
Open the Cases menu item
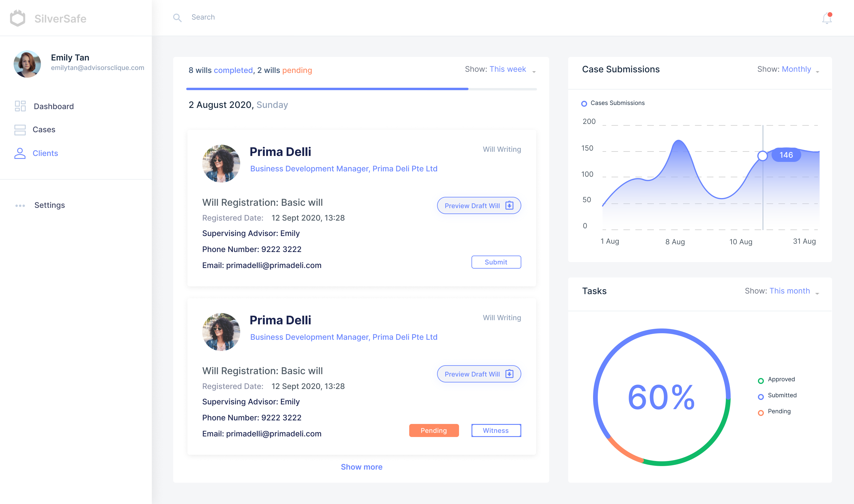pyautogui.click(x=44, y=130)
